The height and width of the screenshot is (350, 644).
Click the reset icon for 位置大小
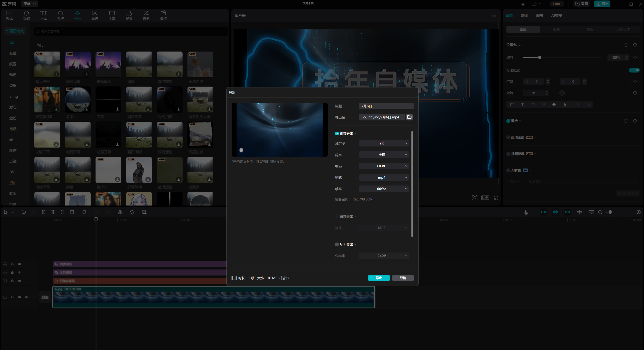pos(626,45)
